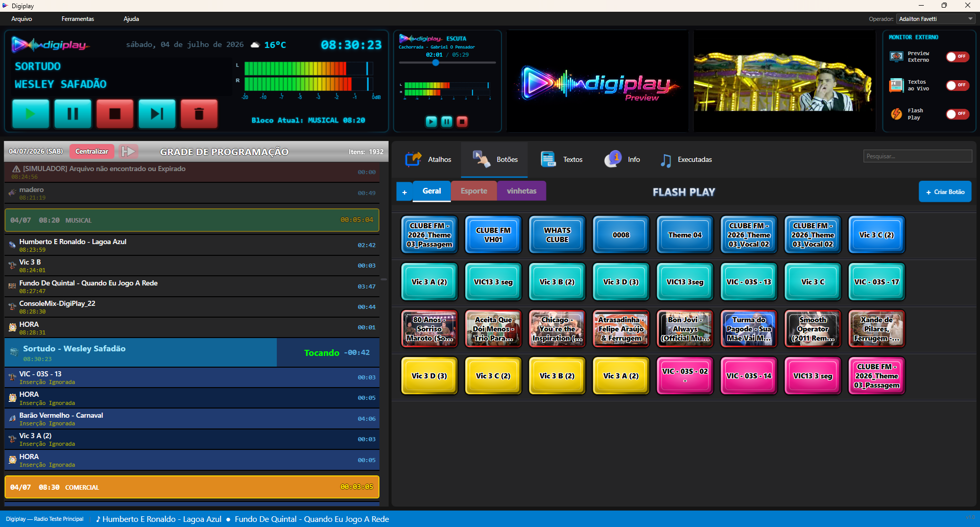
Task: Select the 08:20 MUSICAL block header
Action: 192,220
